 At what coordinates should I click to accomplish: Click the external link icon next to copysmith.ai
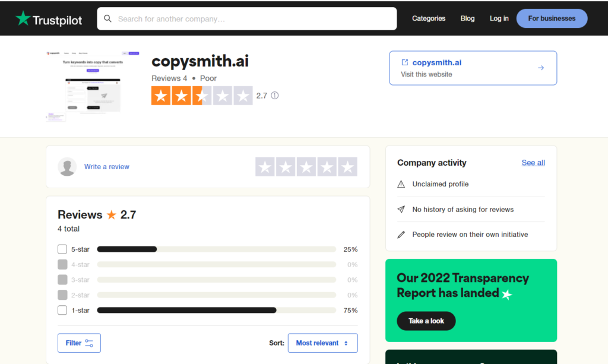click(405, 62)
